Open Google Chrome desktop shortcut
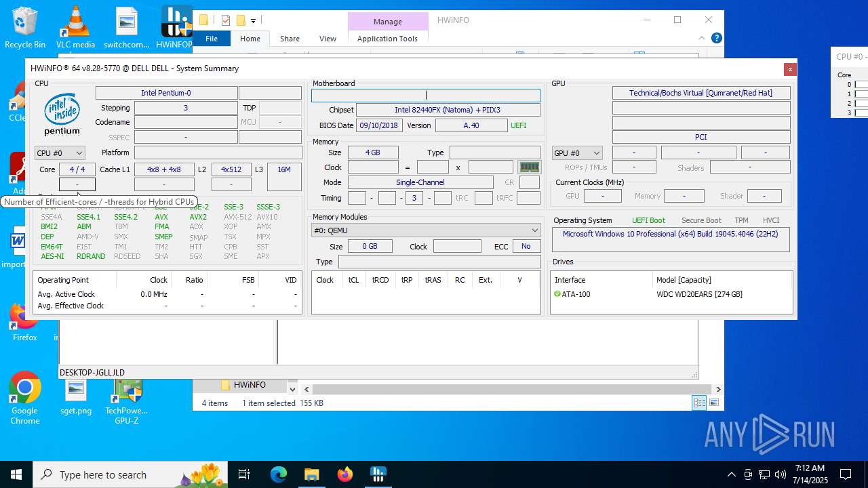868x488 pixels. click(24, 399)
